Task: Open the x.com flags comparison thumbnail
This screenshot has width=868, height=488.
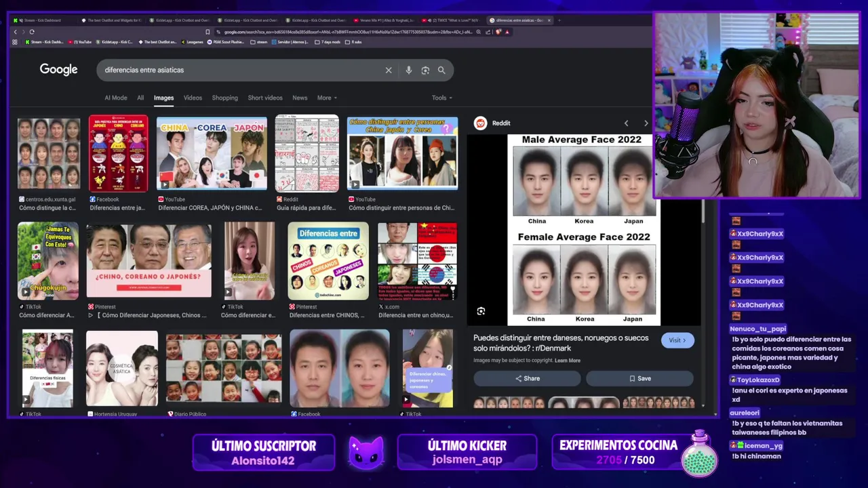Action: (x=417, y=261)
